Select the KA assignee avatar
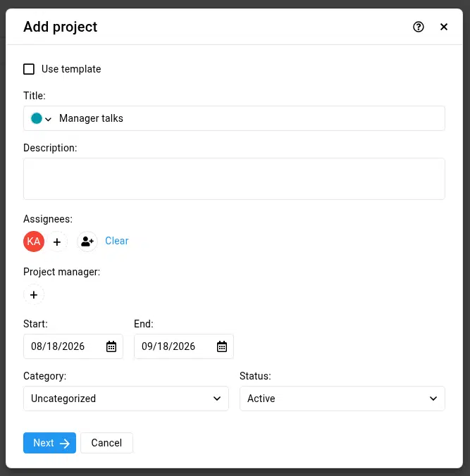The image size is (470, 476). point(34,242)
